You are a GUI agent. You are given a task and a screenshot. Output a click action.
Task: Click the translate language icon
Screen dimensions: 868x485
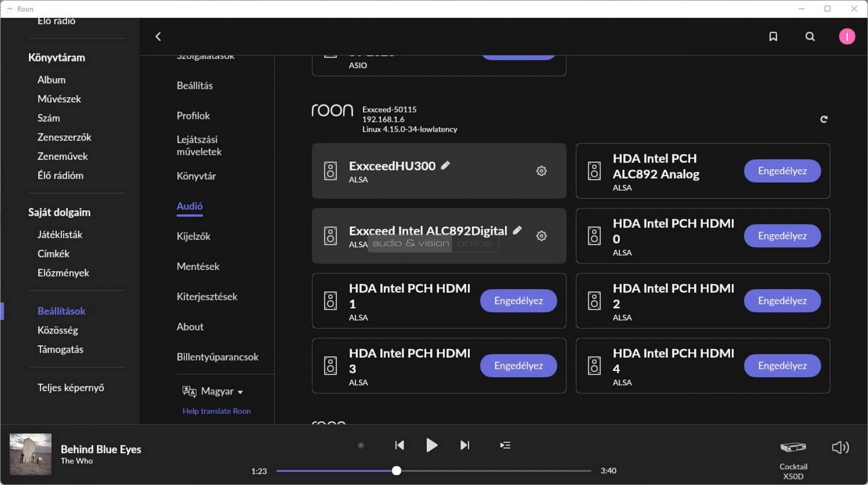189,391
